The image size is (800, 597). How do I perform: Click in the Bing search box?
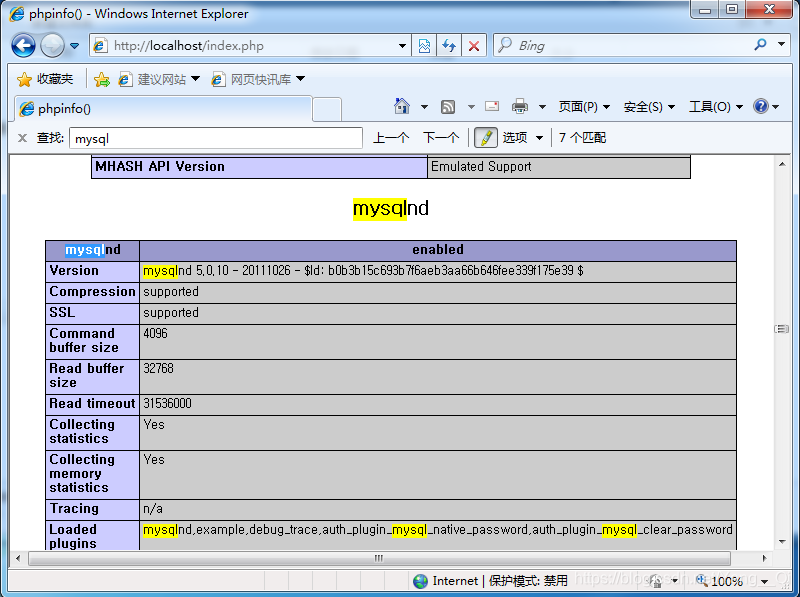622,46
